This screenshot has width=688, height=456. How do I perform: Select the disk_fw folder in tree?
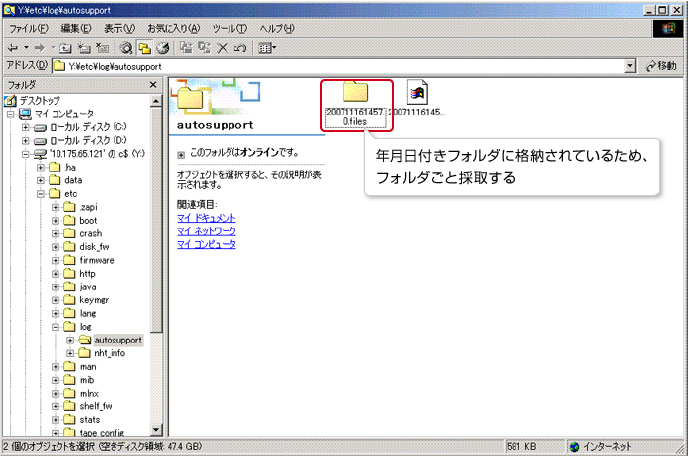tap(94, 247)
